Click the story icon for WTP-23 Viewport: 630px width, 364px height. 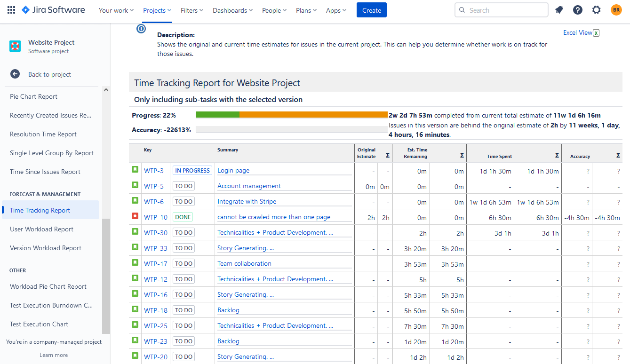[135, 340]
